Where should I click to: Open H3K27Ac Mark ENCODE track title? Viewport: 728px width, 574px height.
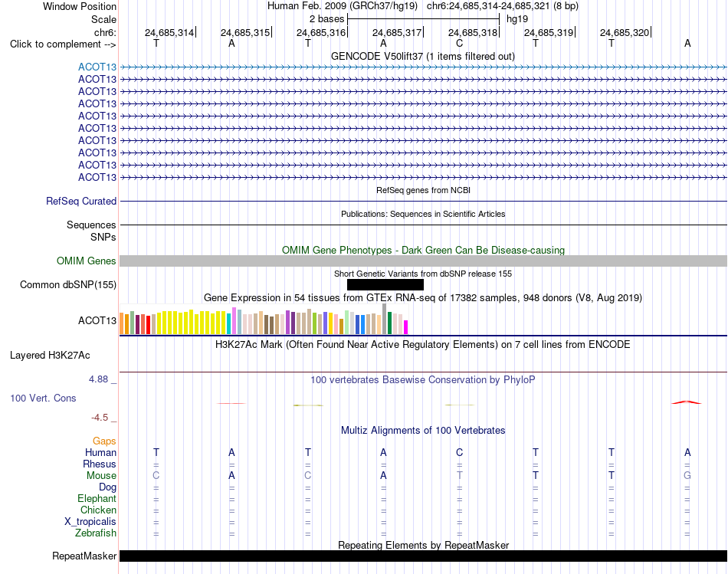coord(423,345)
